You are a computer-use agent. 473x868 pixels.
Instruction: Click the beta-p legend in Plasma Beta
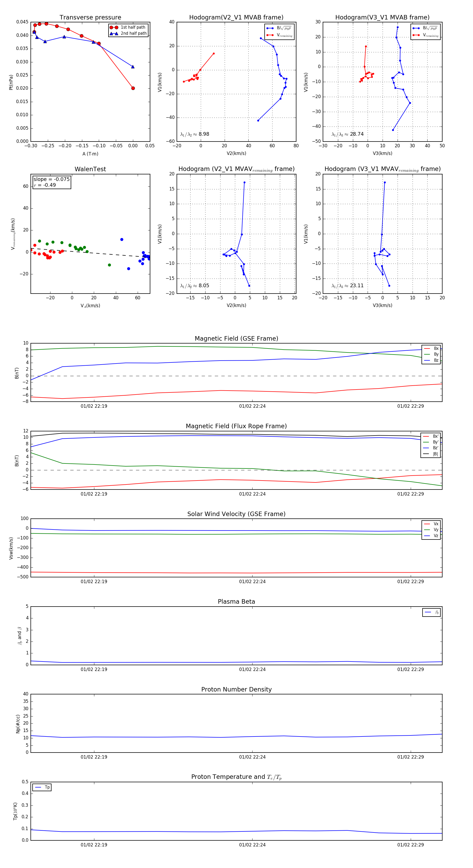coord(431,613)
